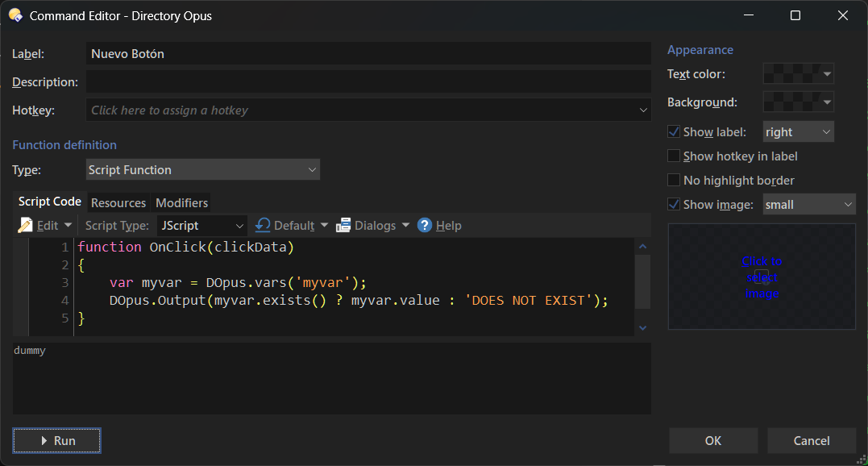Enable Show hotkey in label

674,156
